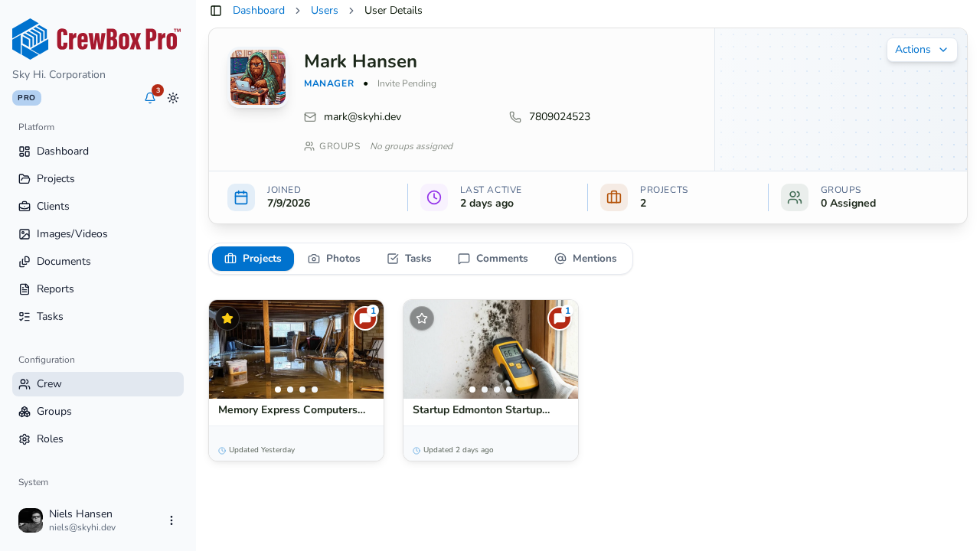Viewport: 980px width, 551px height.
Task: Click the Last Active clock icon
Action: [434, 197]
